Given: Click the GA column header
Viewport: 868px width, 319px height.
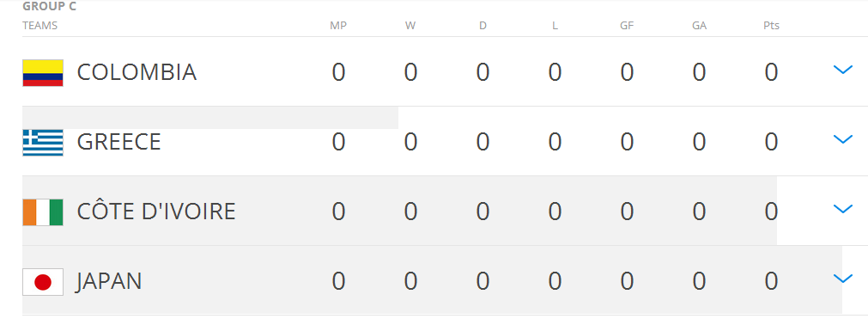Looking at the screenshot, I should coord(699,26).
